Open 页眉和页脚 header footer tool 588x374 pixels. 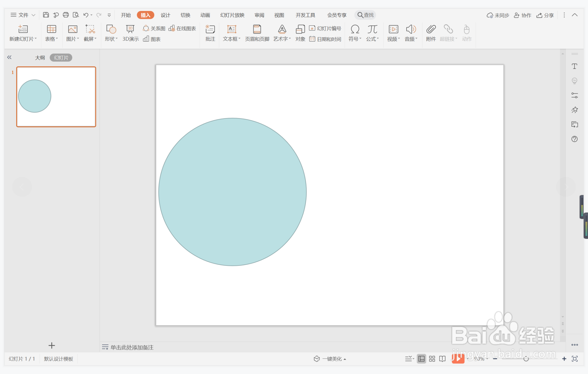[x=257, y=33]
